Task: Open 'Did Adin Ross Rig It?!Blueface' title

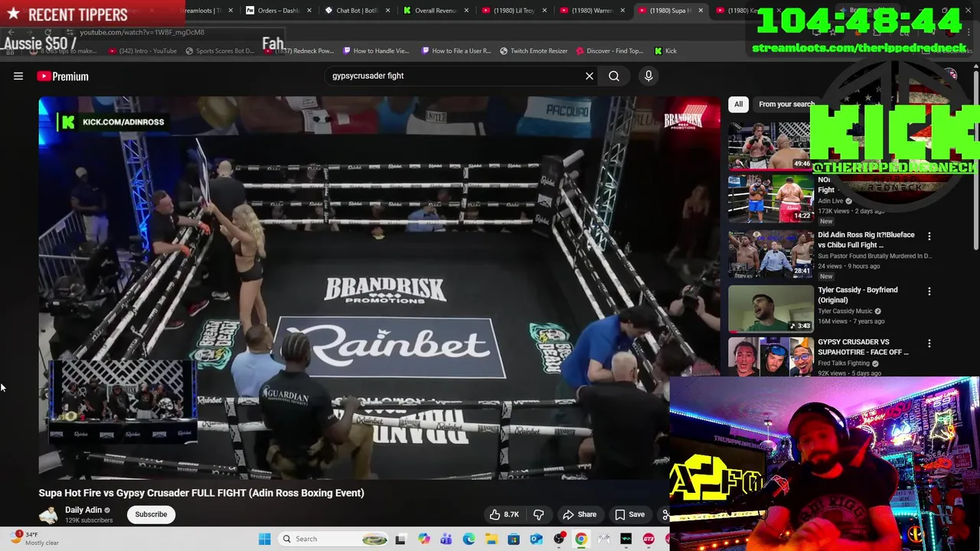Action: point(866,240)
